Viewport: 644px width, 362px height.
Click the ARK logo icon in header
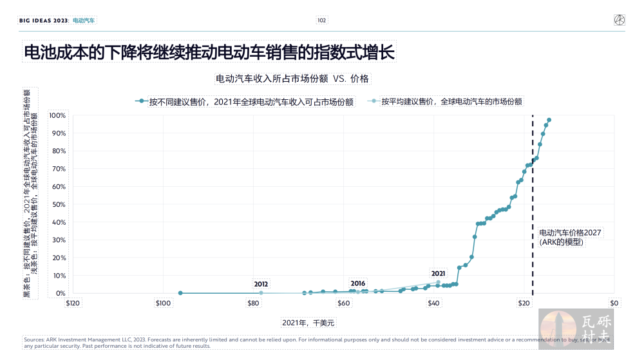[619, 20]
